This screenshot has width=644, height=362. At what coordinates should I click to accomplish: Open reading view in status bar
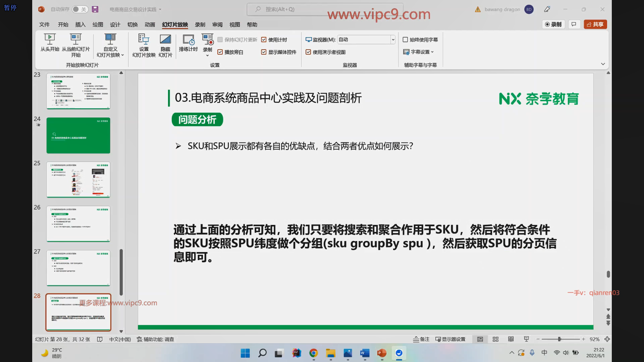click(511, 339)
